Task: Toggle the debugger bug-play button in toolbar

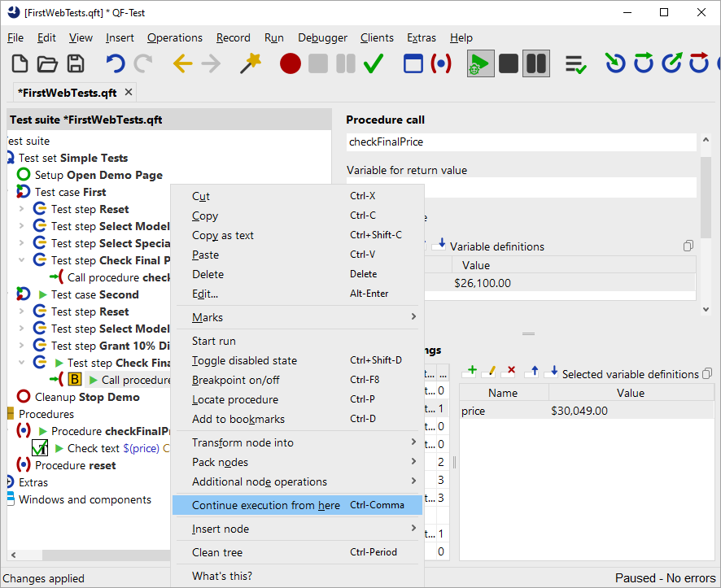Action: [x=480, y=63]
